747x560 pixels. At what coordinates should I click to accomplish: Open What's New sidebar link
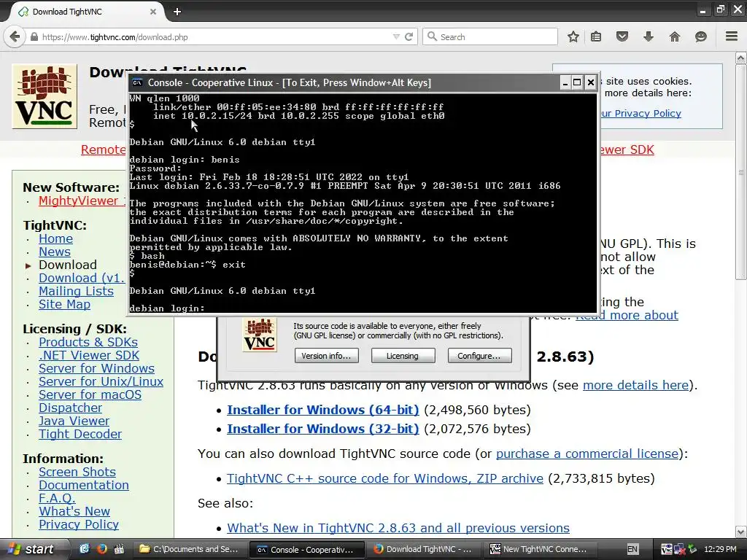(74, 511)
